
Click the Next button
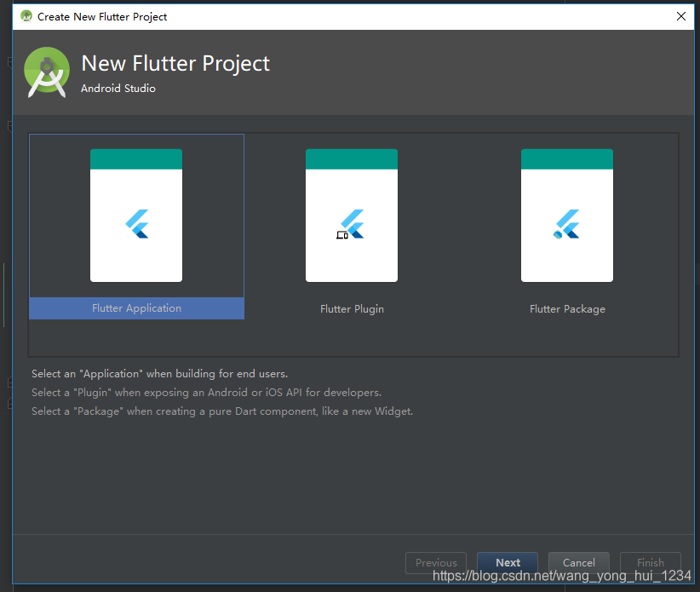[x=508, y=562]
